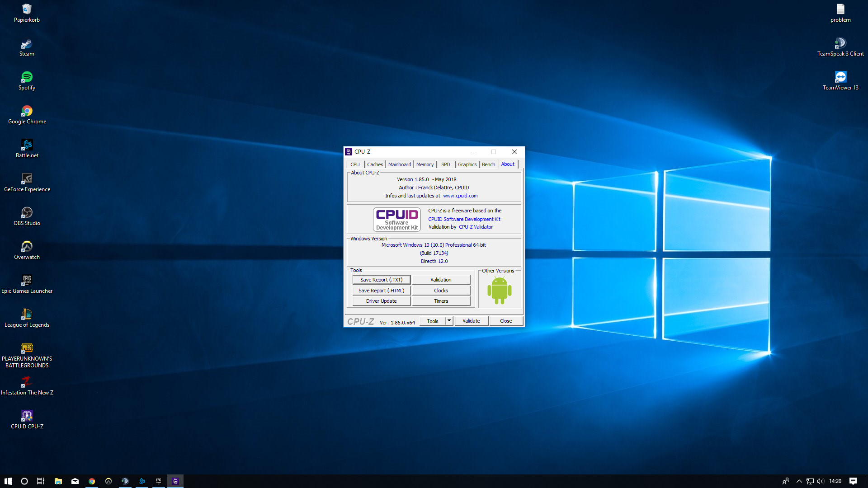Click the Driver Update button
This screenshot has height=488, width=868.
pyautogui.click(x=381, y=301)
